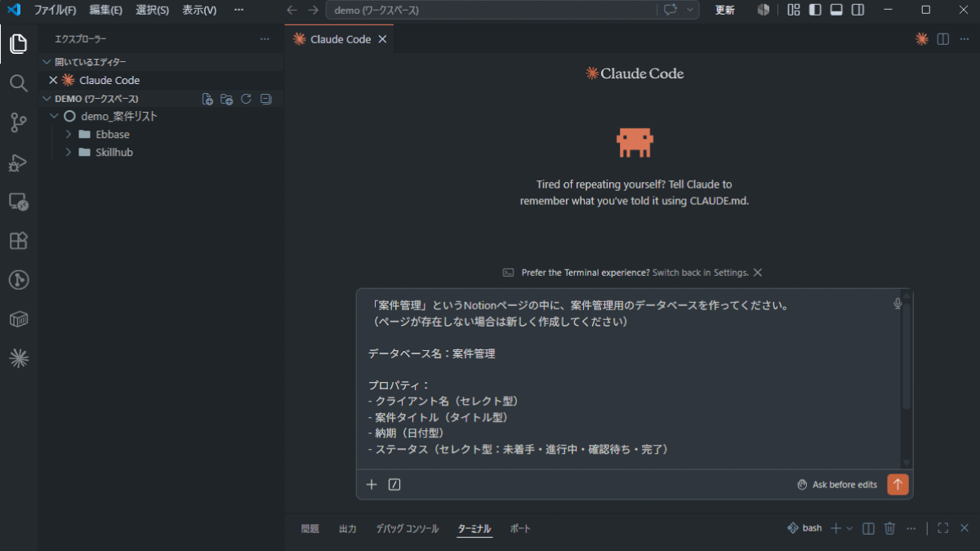Open the 選択(S) menu
Image resolution: width=980 pixels, height=551 pixels.
[x=152, y=10]
